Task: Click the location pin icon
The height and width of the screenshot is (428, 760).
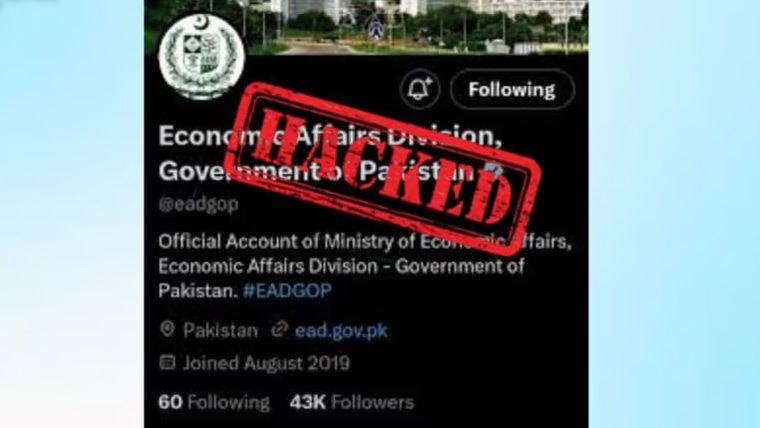Action: 167,330
